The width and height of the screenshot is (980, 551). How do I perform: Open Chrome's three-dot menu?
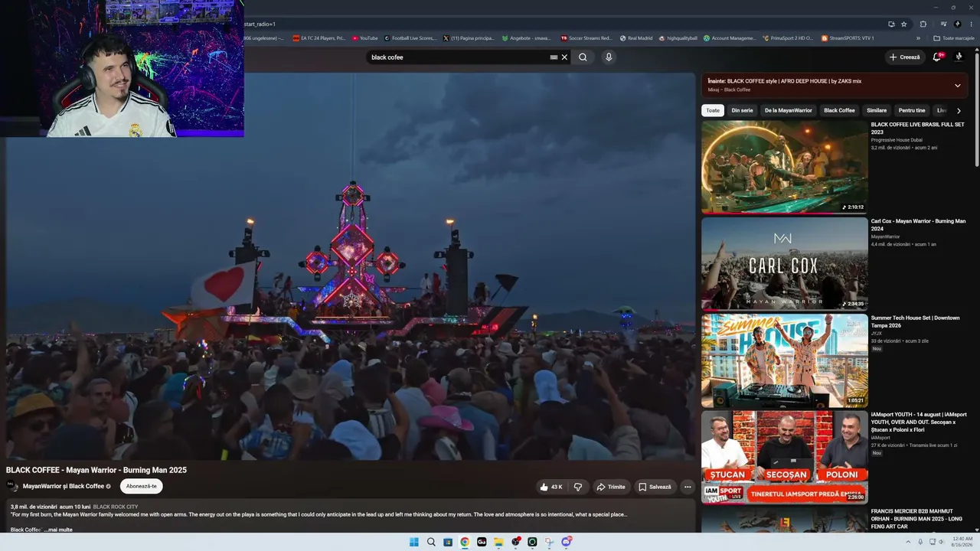pos(971,24)
